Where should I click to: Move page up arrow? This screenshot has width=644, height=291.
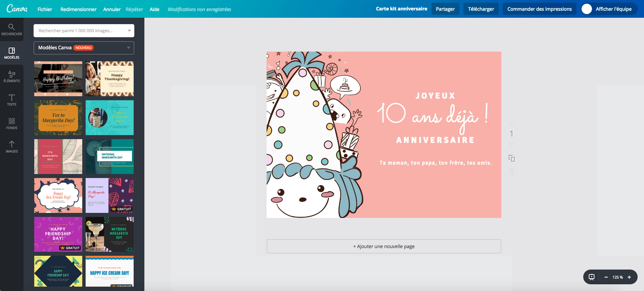[511, 124]
